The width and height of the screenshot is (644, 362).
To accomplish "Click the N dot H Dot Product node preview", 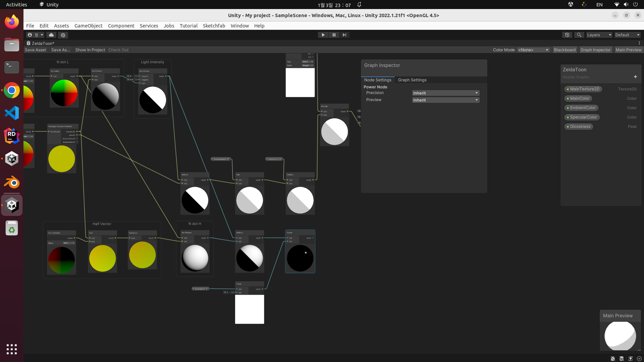I will (195, 258).
